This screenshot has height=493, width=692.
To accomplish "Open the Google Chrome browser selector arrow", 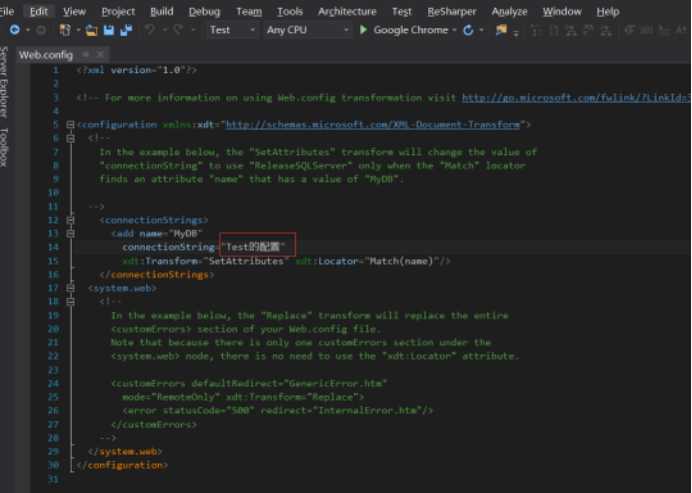I will pyautogui.click(x=454, y=30).
